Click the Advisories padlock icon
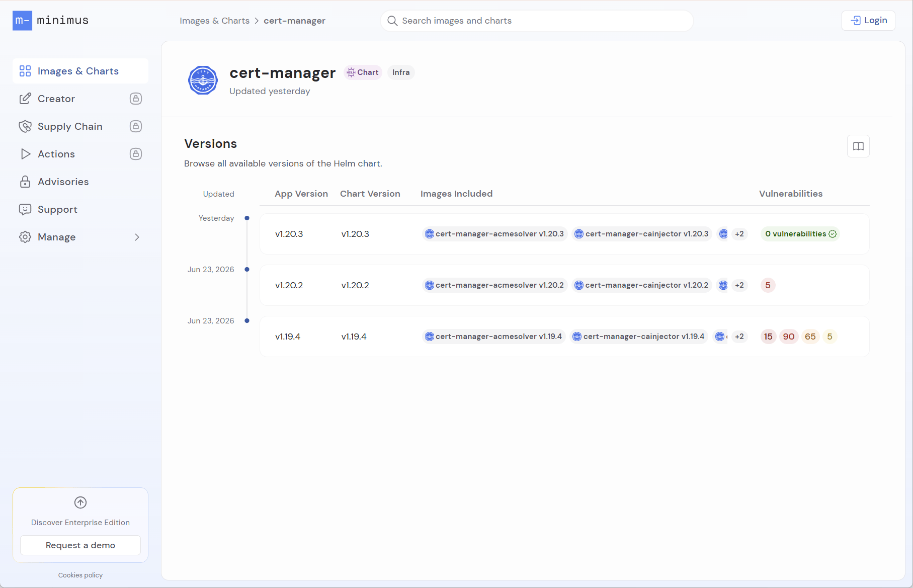Viewport: 913px width, 588px height. tap(25, 182)
